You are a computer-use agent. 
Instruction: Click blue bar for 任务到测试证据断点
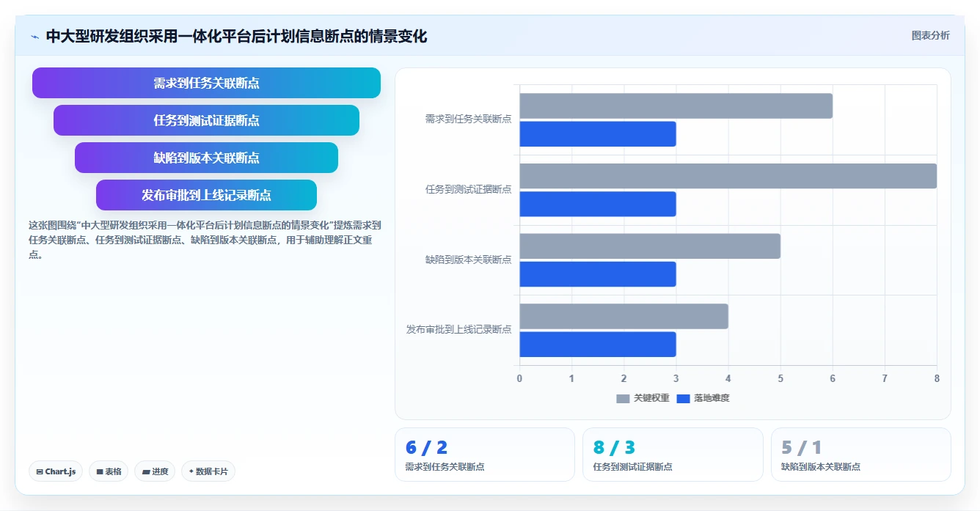598,204
